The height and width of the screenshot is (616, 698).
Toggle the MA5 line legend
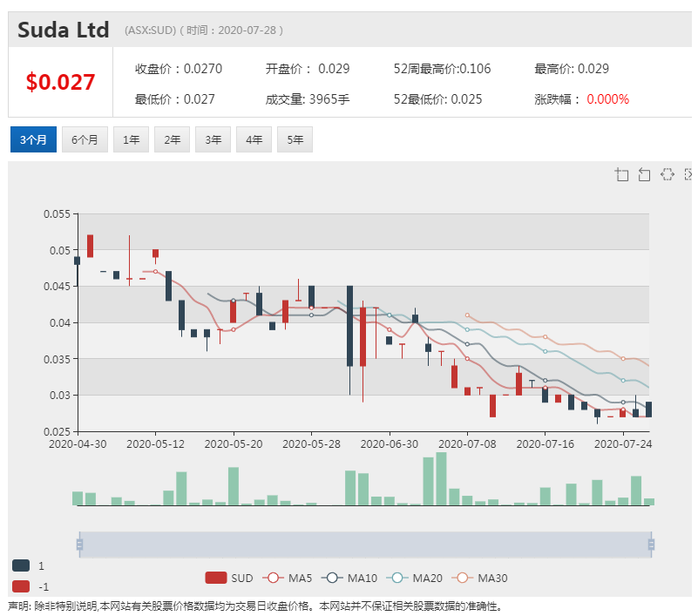(x=287, y=579)
